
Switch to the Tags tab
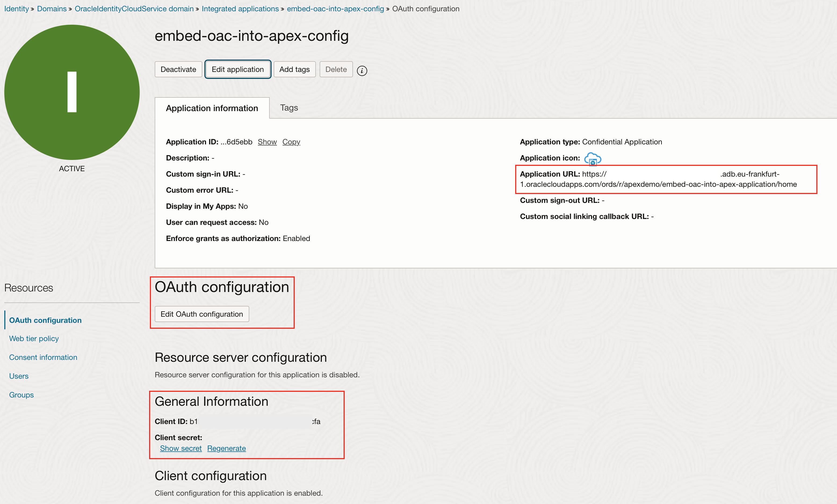click(x=289, y=108)
